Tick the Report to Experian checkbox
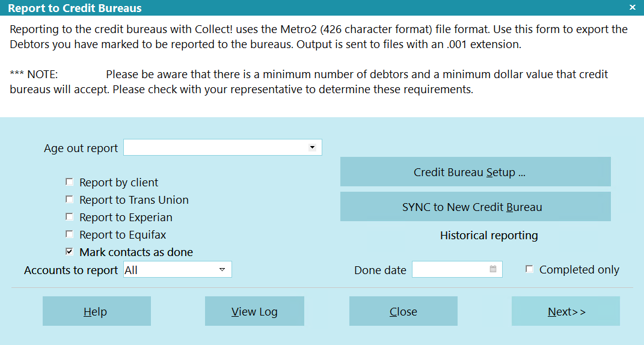 click(69, 217)
